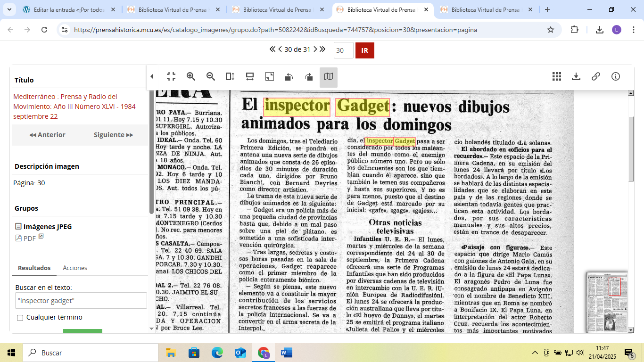
Task: Open Word from the taskbar
Action: click(286, 353)
